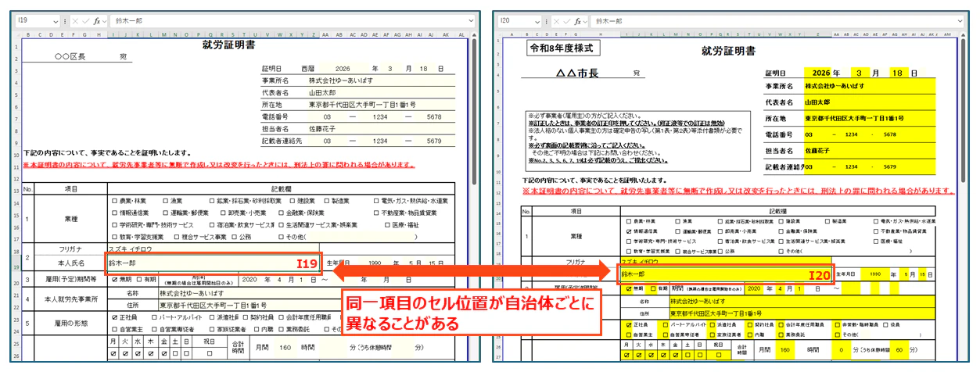Click the select-all corner of left sheet
This screenshot has width=980, height=372.
click(17, 34)
